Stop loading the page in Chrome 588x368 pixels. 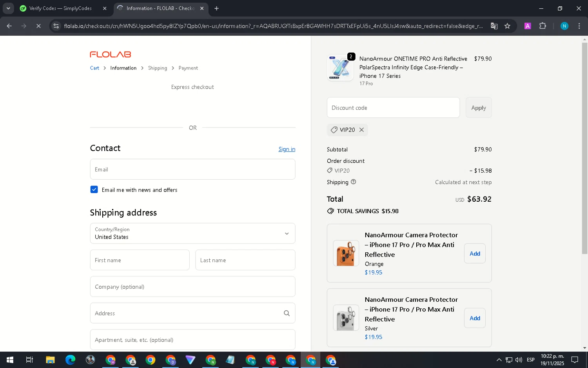click(38, 26)
